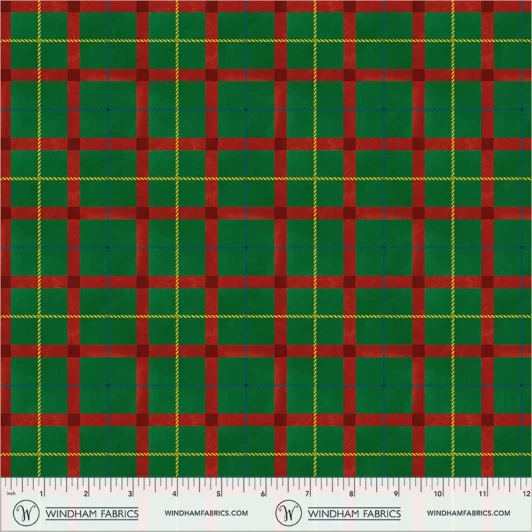Click ruler number 6
The image size is (532, 532).
(263, 494)
